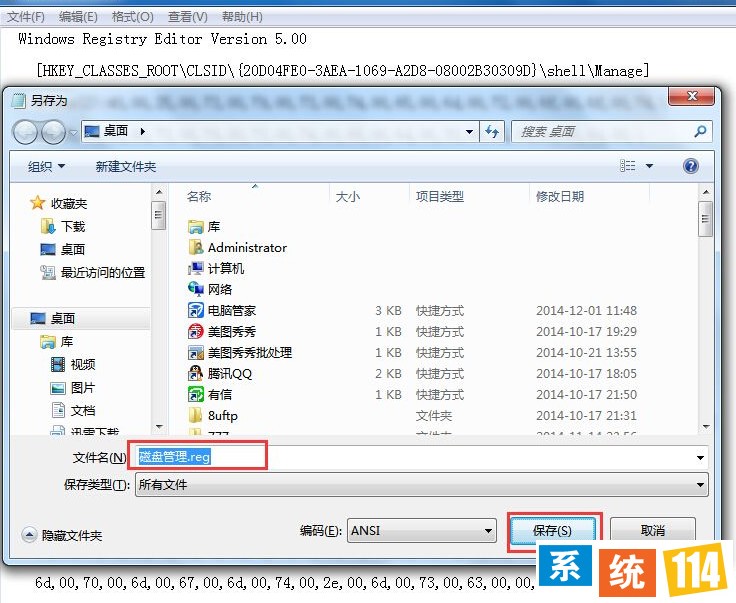Click the navigation pane scrollbar thumb
The width and height of the screenshot is (736, 603).
158,215
